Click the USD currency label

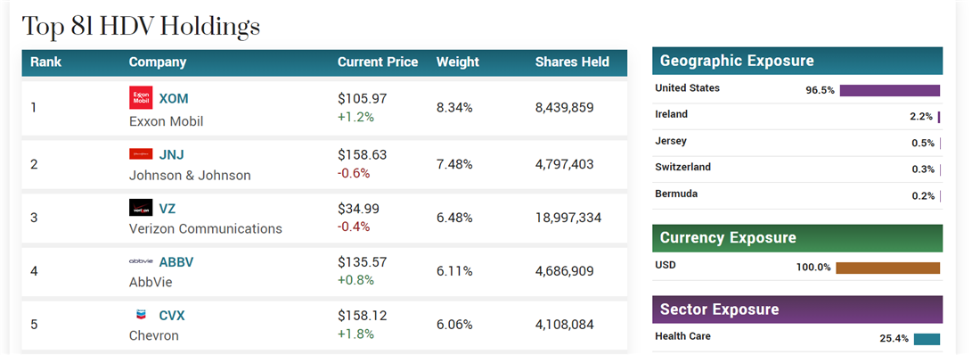(x=665, y=266)
